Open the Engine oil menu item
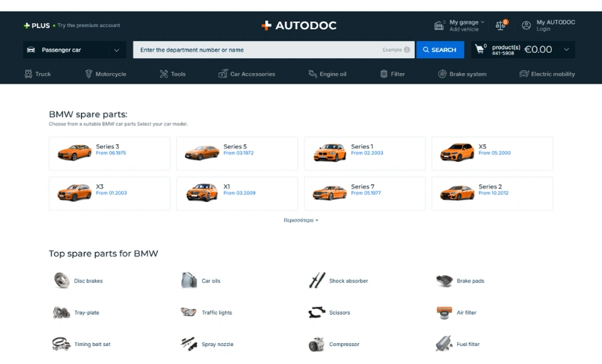The height and width of the screenshot is (364, 602). coord(328,74)
